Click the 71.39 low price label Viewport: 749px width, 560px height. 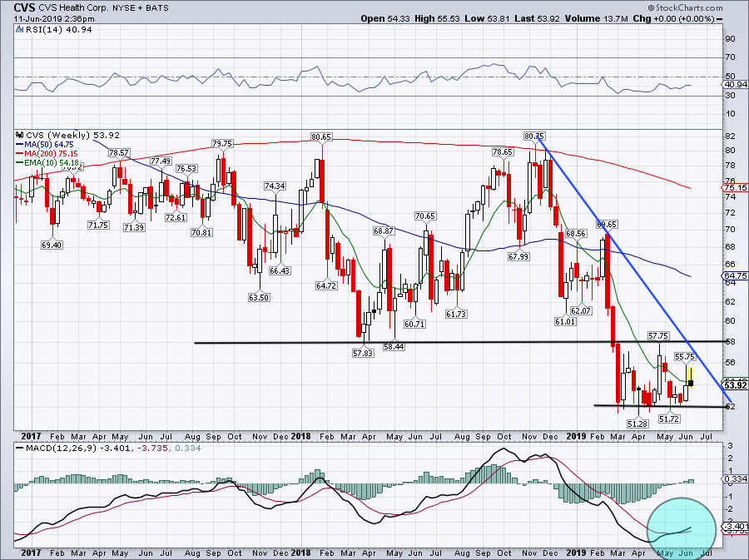point(134,228)
